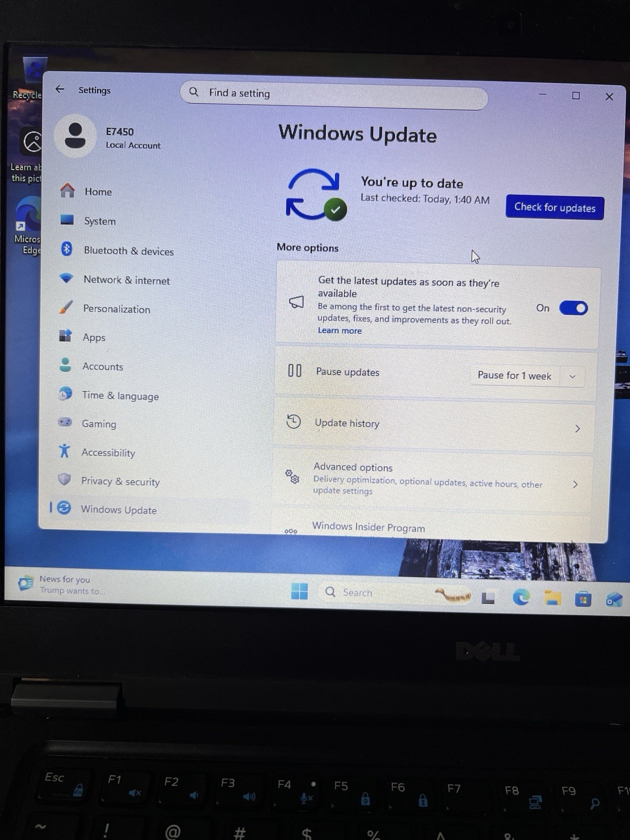Image resolution: width=630 pixels, height=840 pixels.
Task: Click Last checked: Today, 1:40 AM text
Action: tap(425, 198)
